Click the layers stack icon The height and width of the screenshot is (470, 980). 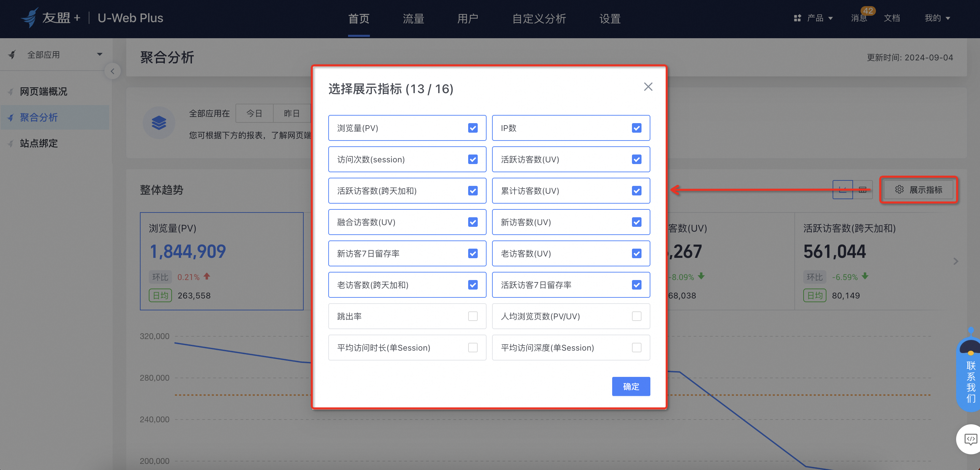(159, 123)
